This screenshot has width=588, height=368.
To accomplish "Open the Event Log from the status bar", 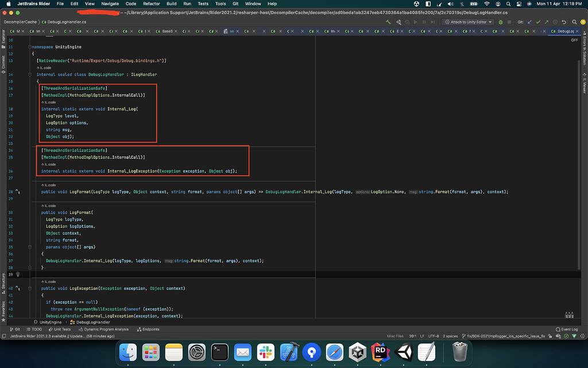I will [568, 329].
